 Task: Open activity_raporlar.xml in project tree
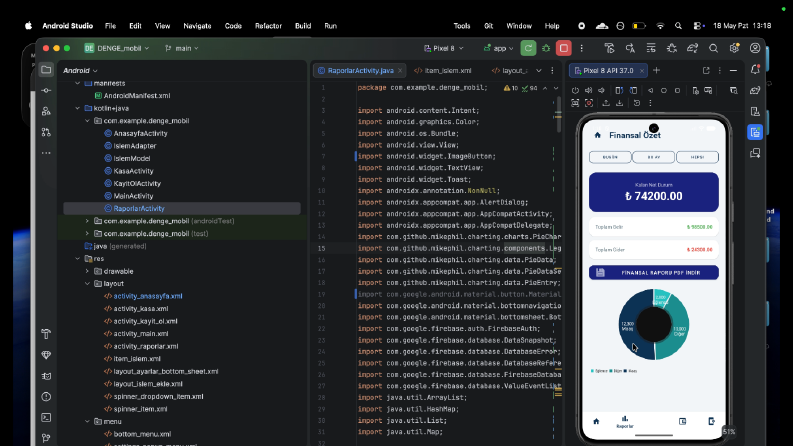[x=146, y=346]
